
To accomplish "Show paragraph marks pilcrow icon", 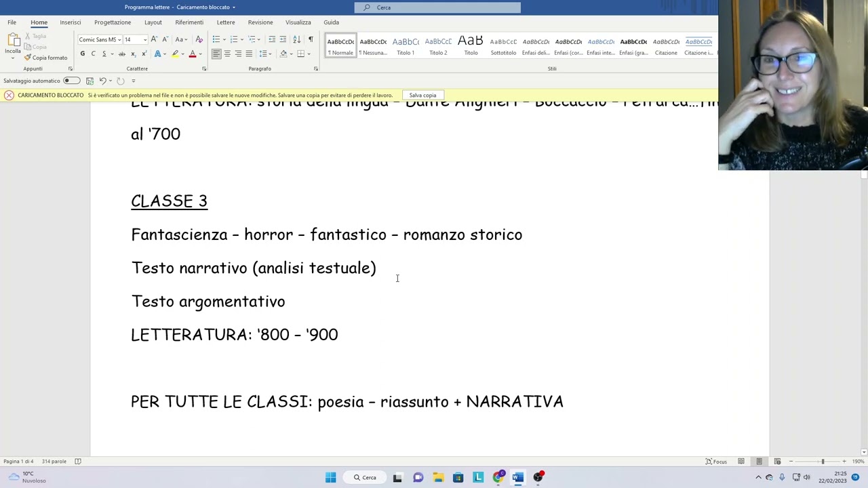I will 311,39.
